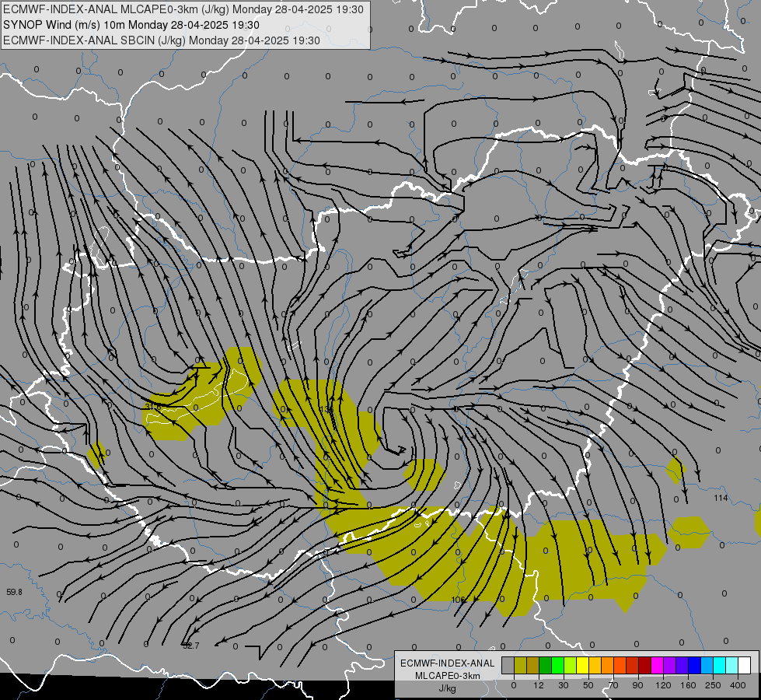This screenshot has width=761, height=700.
Task: Click the SBCIN title line in header
Action: [x=162, y=40]
